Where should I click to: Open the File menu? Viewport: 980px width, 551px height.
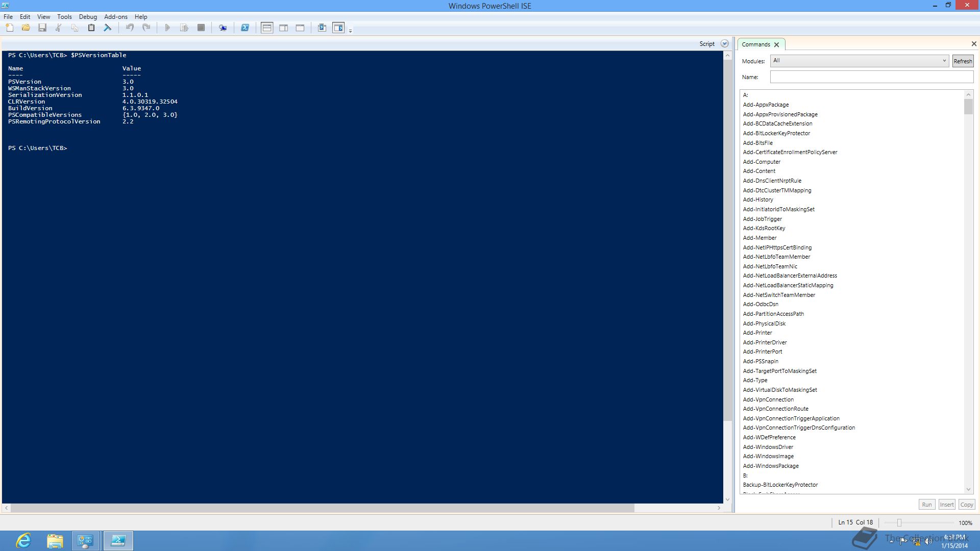click(8, 17)
